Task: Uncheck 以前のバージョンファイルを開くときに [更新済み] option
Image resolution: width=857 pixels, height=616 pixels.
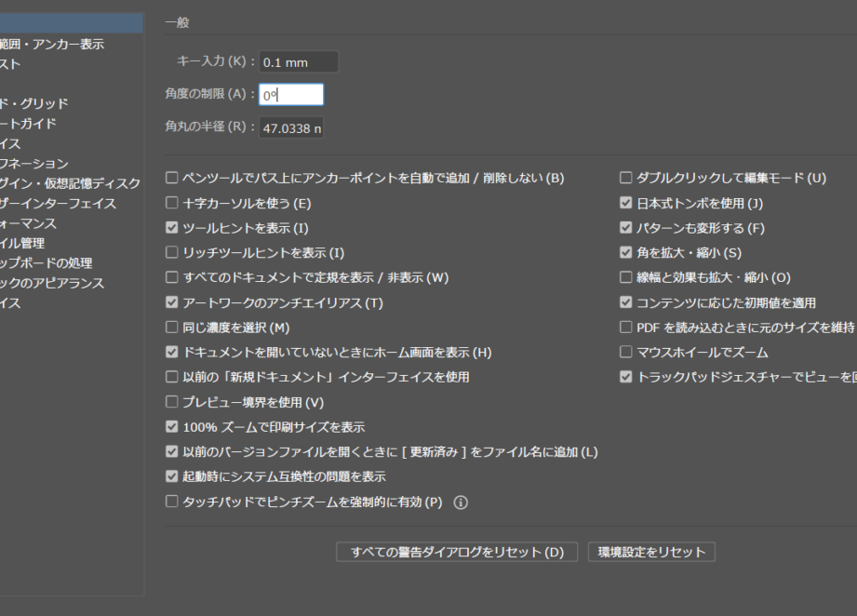Action: click(171, 451)
